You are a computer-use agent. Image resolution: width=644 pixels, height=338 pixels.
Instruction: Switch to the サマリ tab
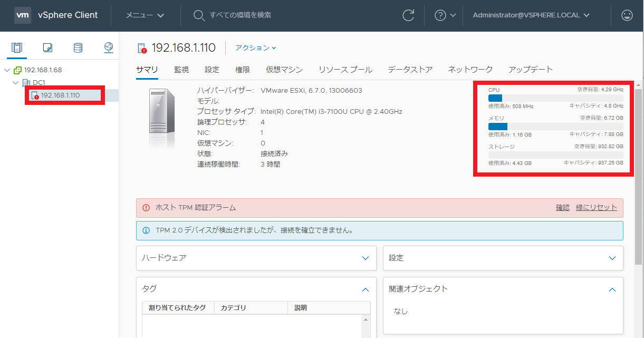(x=147, y=70)
